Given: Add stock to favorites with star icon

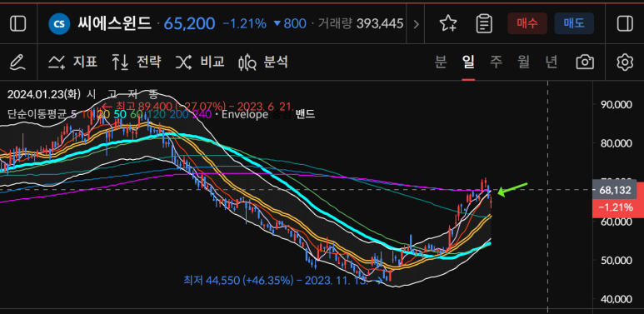Looking at the screenshot, I should pyautogui.click(x=448, y=23).
